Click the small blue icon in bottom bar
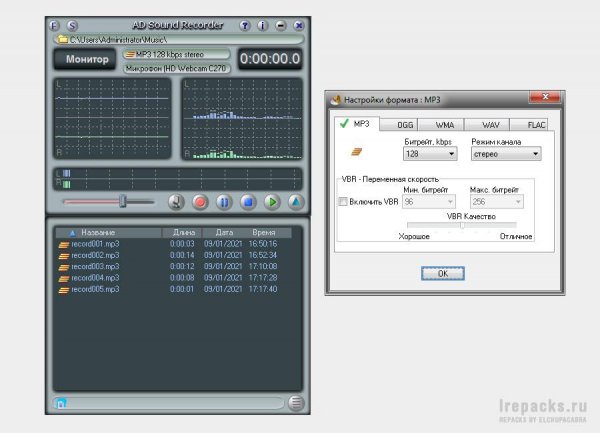600x433 pixels. pos(61,403)
